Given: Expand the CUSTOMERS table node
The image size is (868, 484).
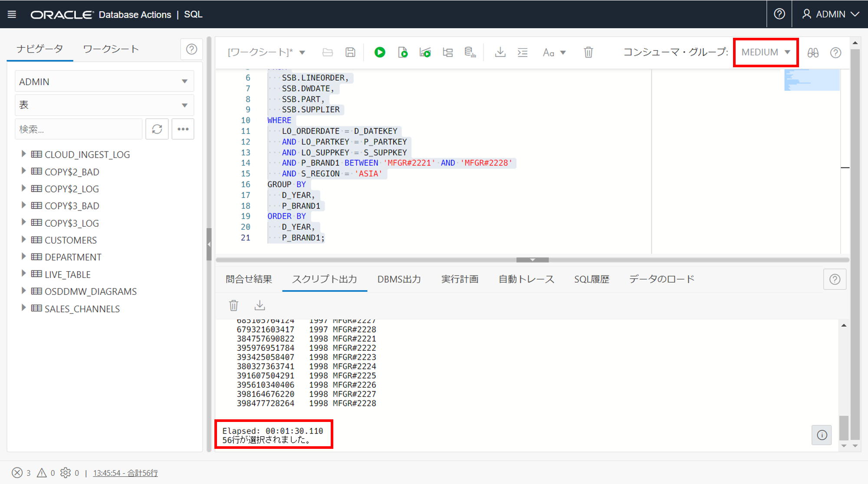Looking at the screenshot, I should click(23, 240).
